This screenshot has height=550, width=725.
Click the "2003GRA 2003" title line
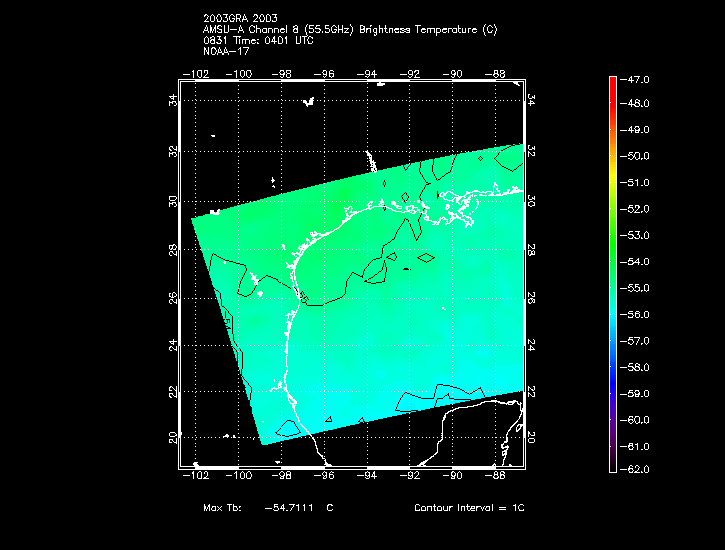tap(238, 19)
